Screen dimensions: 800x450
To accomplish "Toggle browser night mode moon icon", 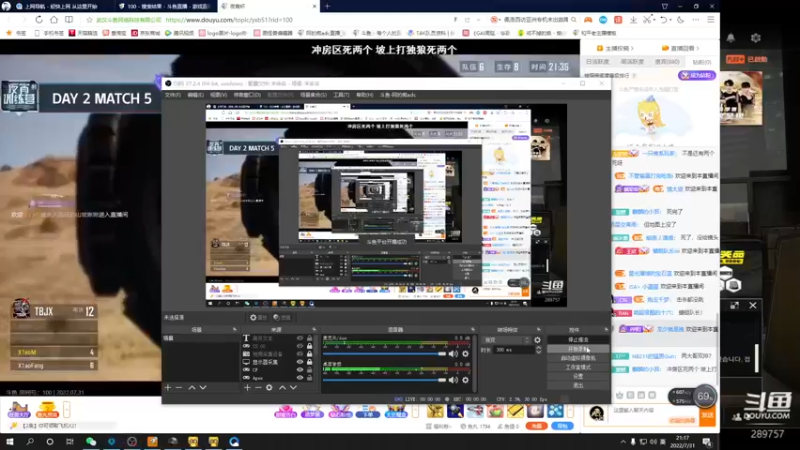I will [681, 20].
